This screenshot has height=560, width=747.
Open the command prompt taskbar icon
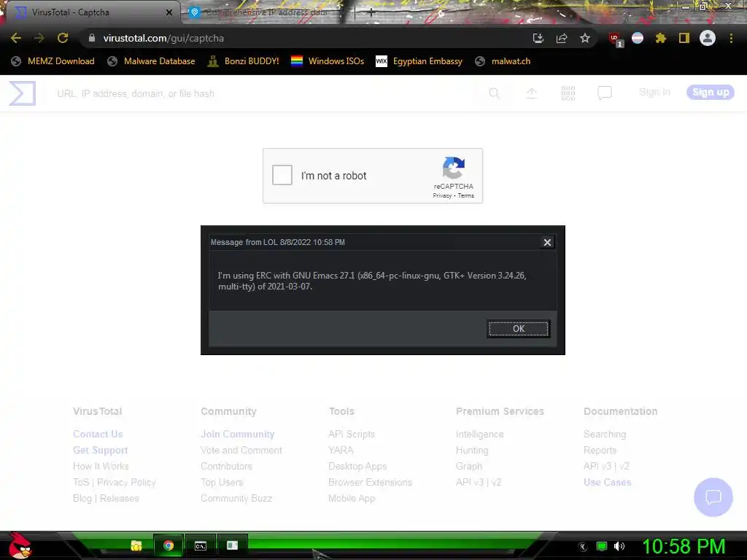201,545
